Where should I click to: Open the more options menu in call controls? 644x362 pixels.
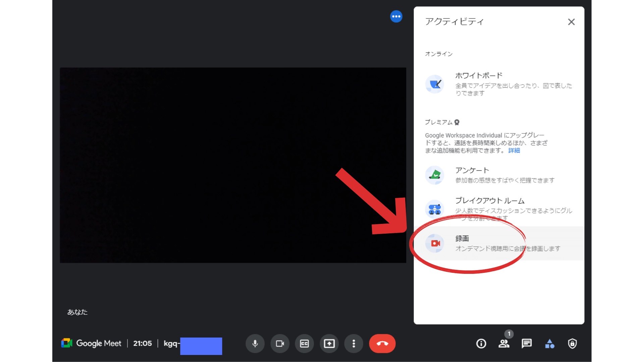(354, 344)
